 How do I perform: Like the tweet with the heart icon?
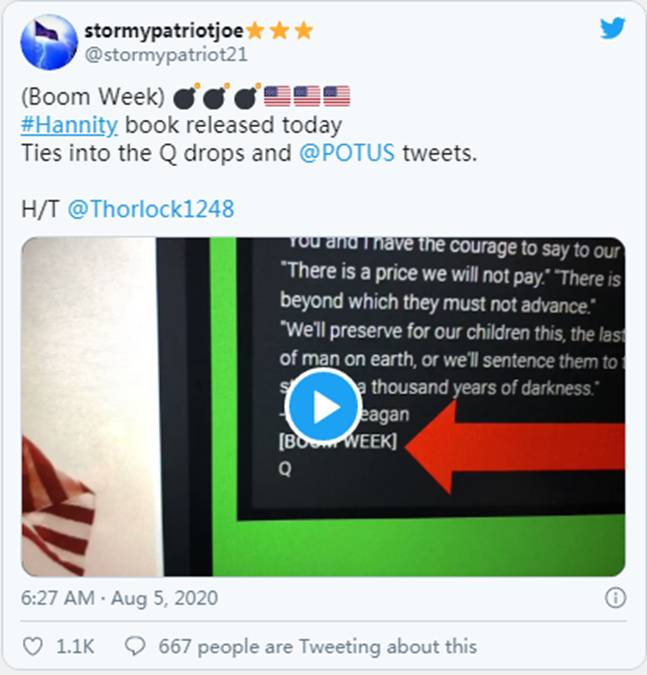tap(32, 646)
